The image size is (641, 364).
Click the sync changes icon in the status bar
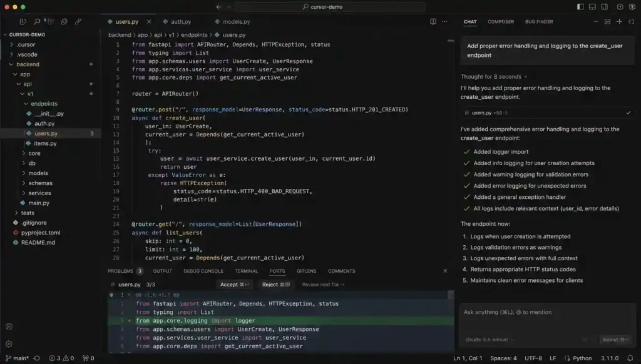(x=37, y=358)
